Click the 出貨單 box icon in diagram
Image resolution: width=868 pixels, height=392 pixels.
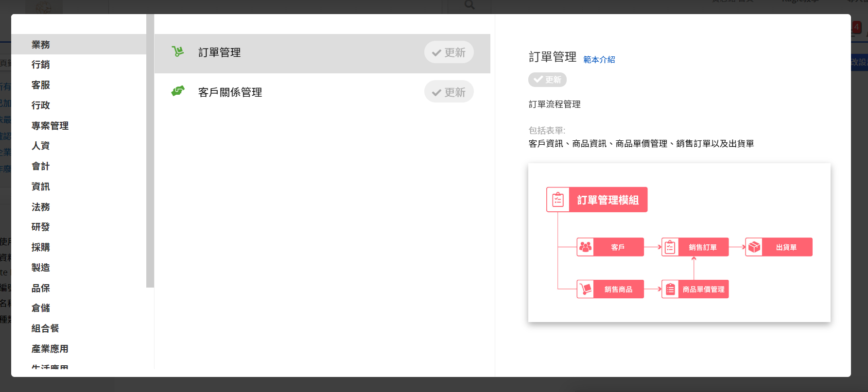[754, 247]
